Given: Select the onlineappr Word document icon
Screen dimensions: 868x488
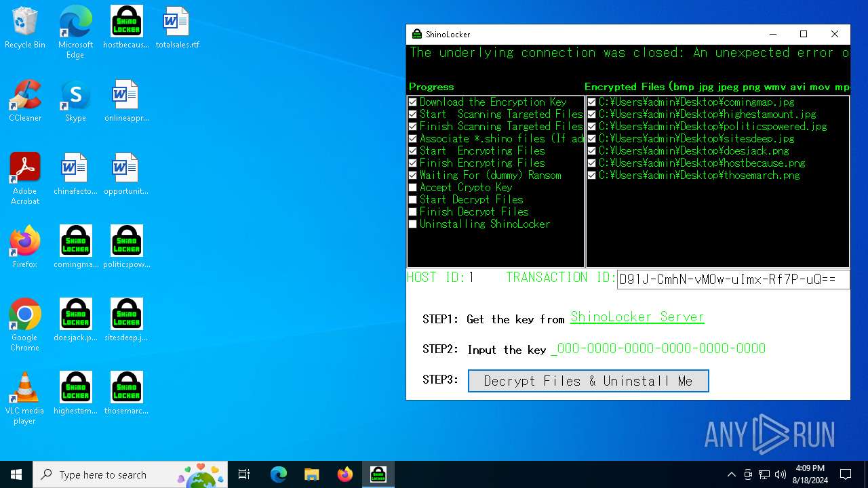Looking at the screenshot, I should click(126, 102).
